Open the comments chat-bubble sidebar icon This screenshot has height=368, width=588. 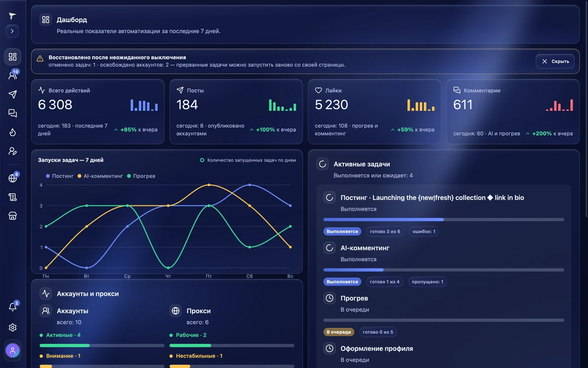pyautogui.click(x=12, y=113)
